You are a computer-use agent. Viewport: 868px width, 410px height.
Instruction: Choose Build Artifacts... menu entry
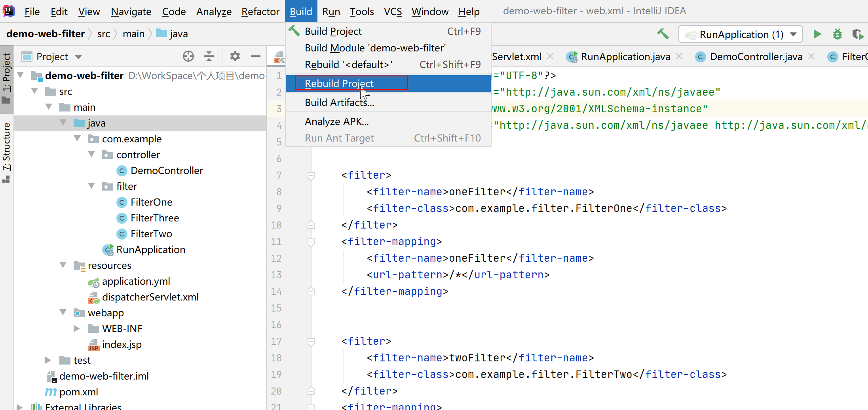[388, 102]
